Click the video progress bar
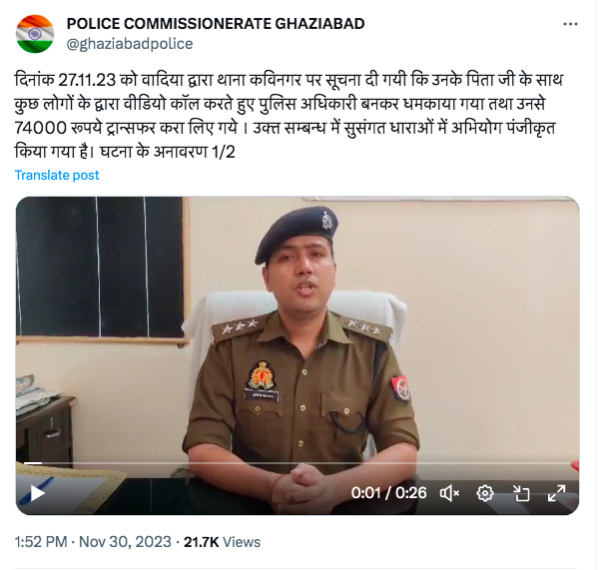The width and height of the screenshot is (600, 570). 297,463
